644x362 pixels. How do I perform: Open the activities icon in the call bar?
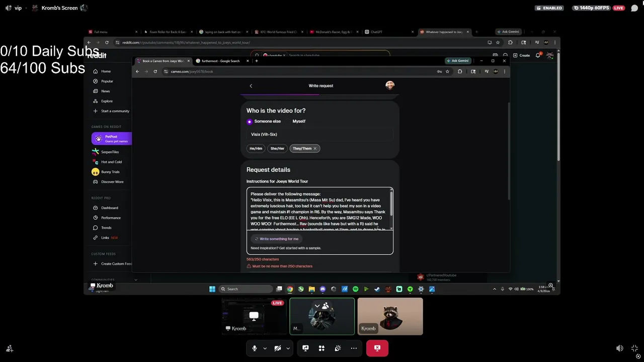(321, 348)
